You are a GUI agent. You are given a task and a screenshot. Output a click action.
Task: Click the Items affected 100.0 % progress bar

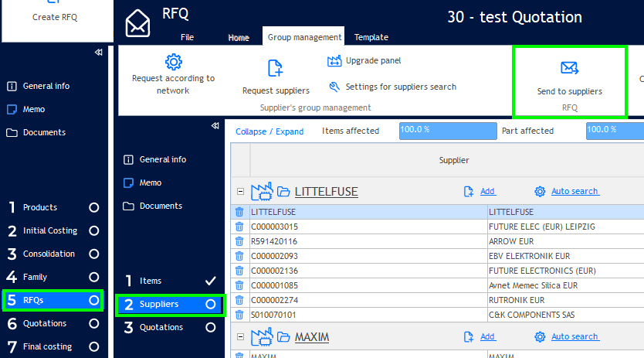coord(448,131)
